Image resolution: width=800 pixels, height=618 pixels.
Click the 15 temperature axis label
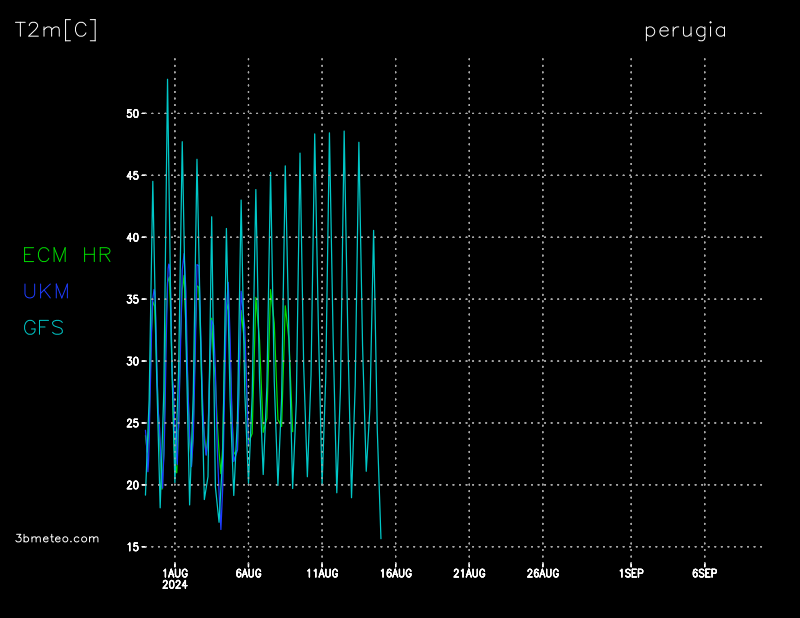(x=132, y=547)
